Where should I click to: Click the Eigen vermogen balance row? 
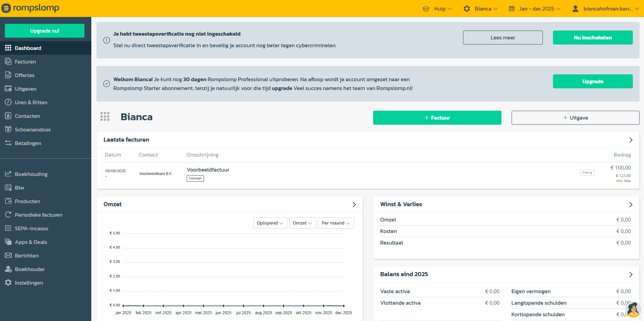tap(571, 291)
